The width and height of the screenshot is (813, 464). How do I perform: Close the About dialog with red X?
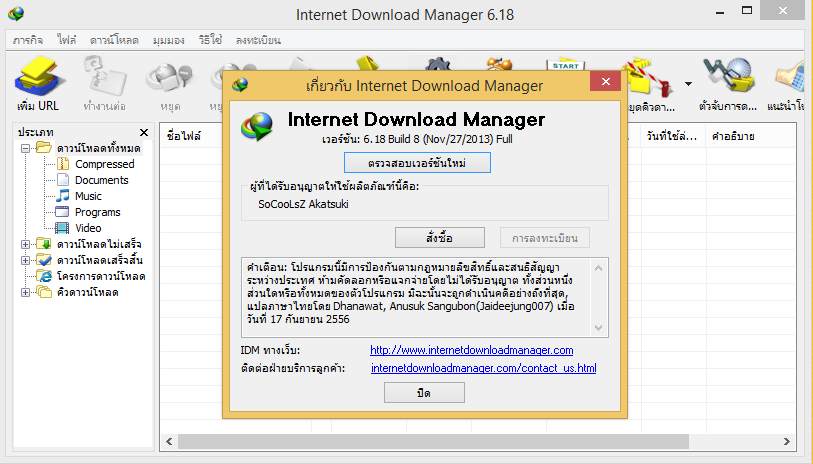point(606,81)
